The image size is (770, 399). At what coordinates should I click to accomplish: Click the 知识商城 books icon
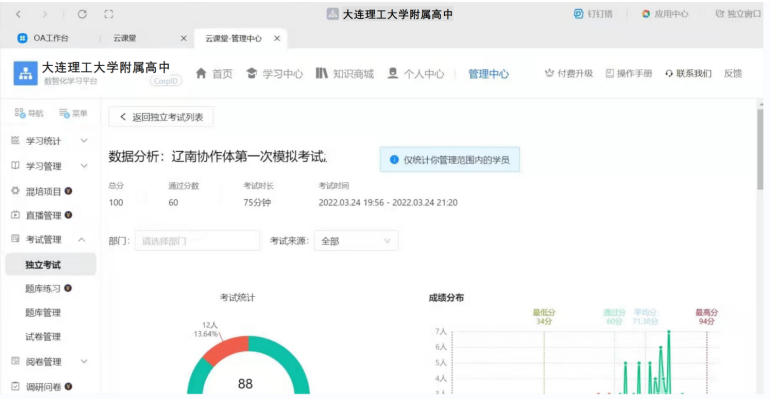tap(322, 73)
